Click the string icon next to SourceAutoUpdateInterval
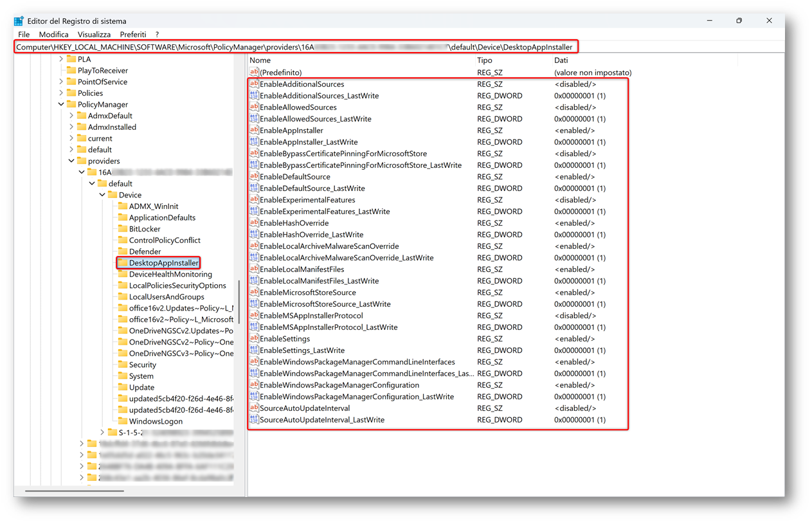This screenshot has height=524, width=812. pos(254,408)
